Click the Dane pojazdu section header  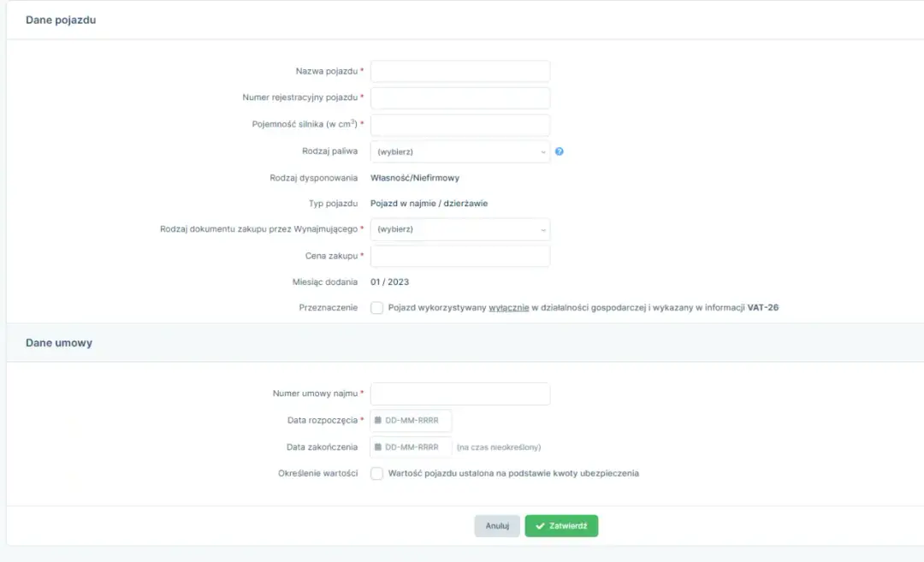tap(61, 20)
